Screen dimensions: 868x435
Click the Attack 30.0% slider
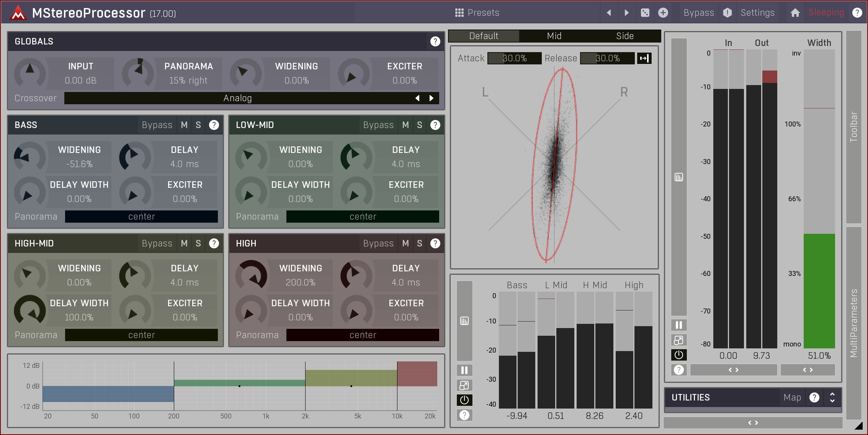[514, 58]
